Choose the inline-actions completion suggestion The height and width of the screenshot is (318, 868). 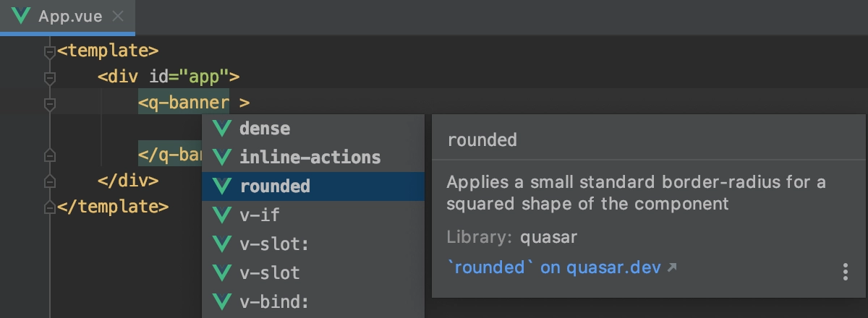pyautogui.click(x=313, y=158)
